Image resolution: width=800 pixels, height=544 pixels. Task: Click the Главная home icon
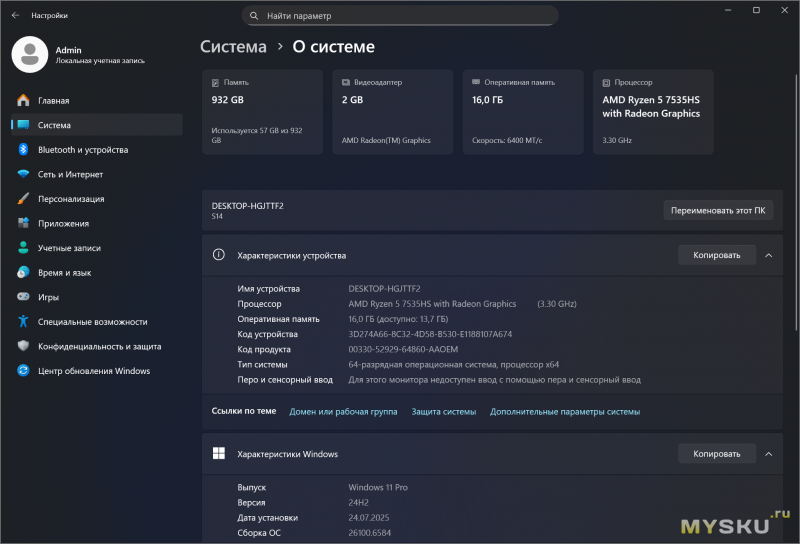coord(23,101)
